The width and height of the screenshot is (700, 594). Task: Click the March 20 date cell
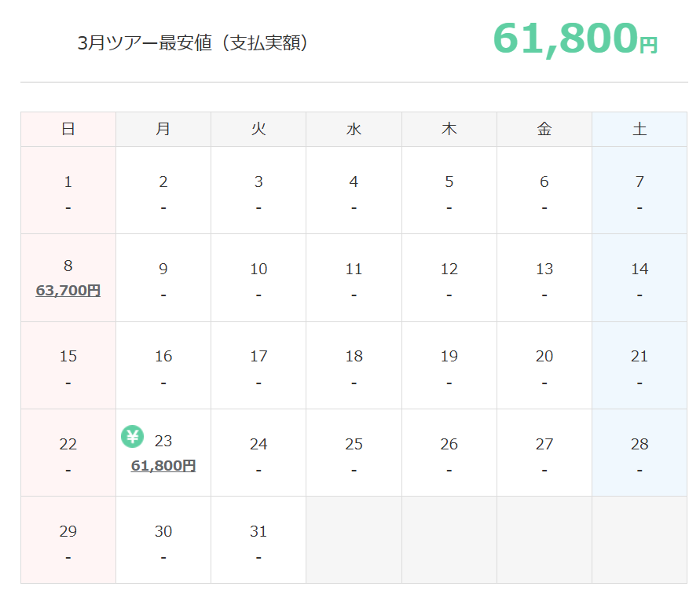point(544,365)
